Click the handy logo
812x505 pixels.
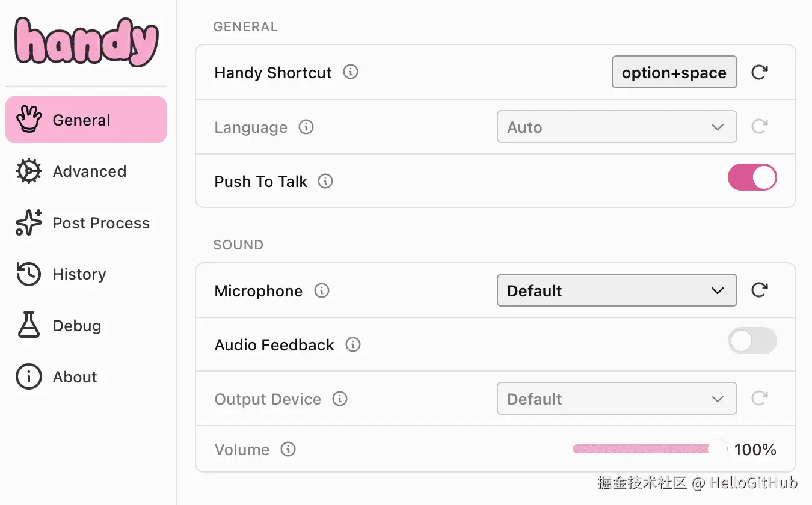(86, 41)
